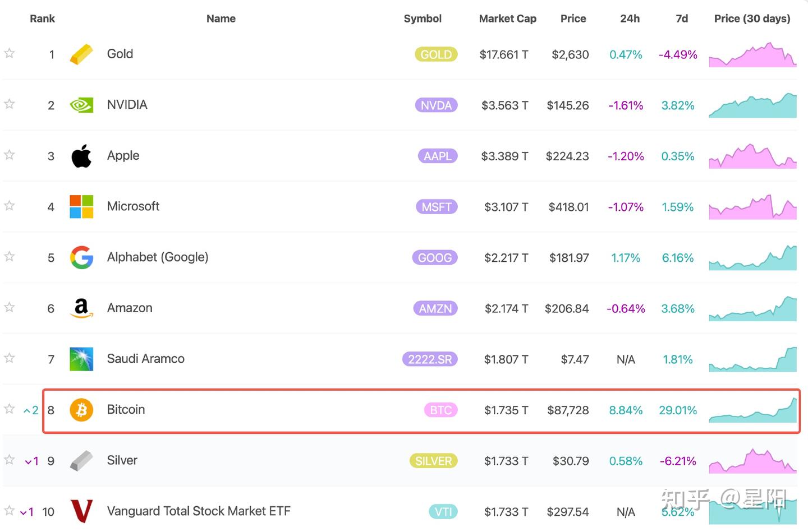Image resolution: width=808 pixels, height=532 pixels.
Task: Select the Microsoft logo icon
Action: [81, 207]
